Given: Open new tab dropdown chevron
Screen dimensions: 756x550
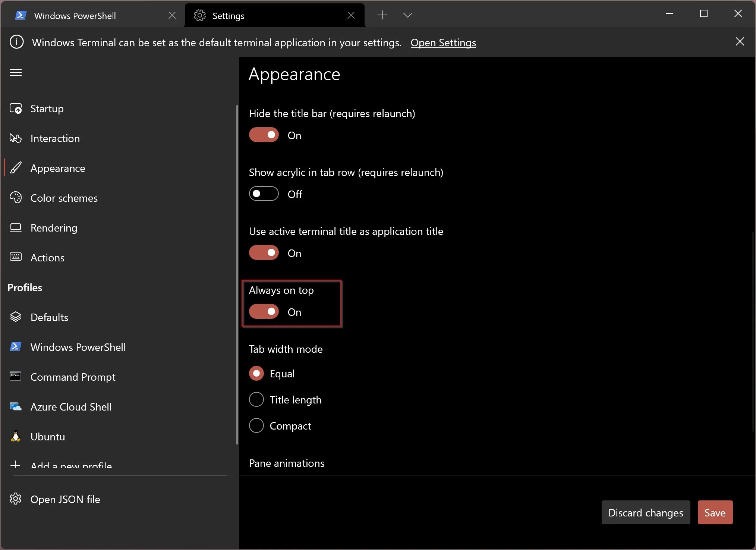Looking at the screenshot, I should (x=407, y=15).
